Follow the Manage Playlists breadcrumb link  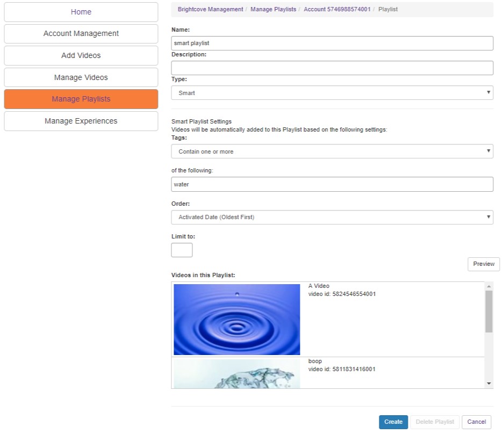coord(273,10)
